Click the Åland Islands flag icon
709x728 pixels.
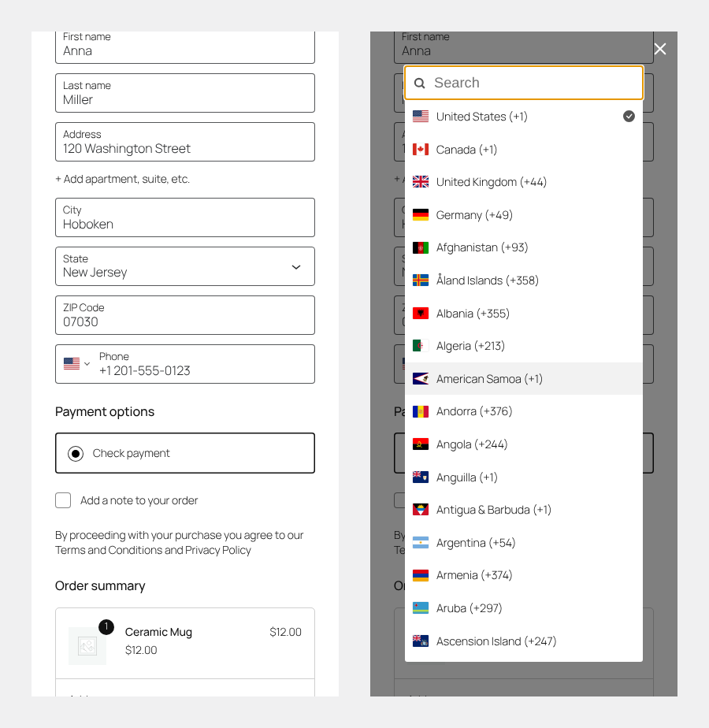pyautogui.click(x=421, y=280)
